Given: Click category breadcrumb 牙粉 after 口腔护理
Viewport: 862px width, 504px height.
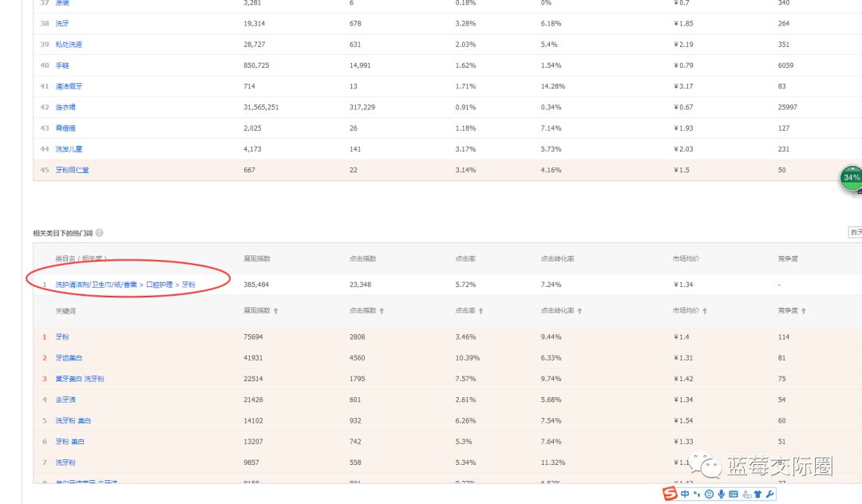Looking at the screenshot, I should tap(188, 285).
